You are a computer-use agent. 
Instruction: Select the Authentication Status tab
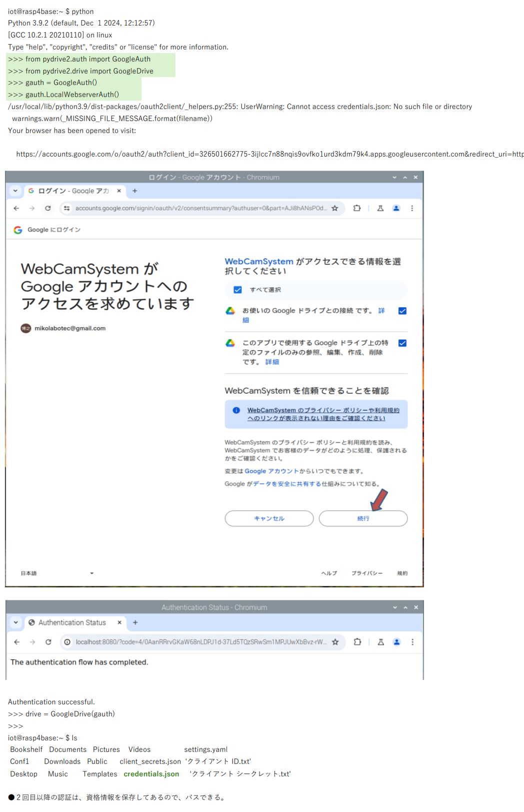[75, 622]
